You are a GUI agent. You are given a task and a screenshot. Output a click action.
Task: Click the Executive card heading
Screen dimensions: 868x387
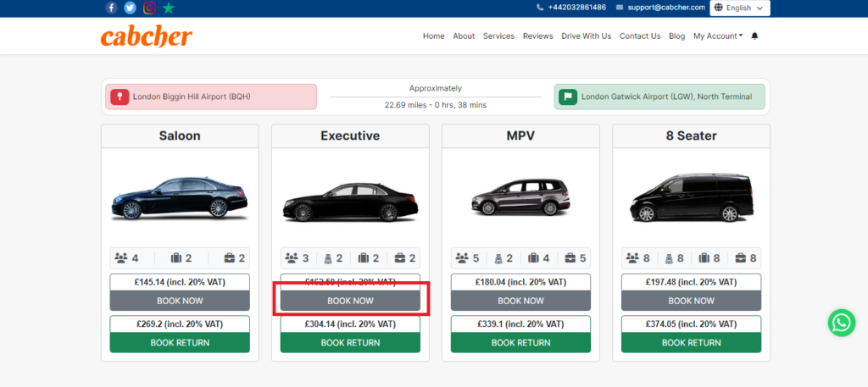click(350, 135)
